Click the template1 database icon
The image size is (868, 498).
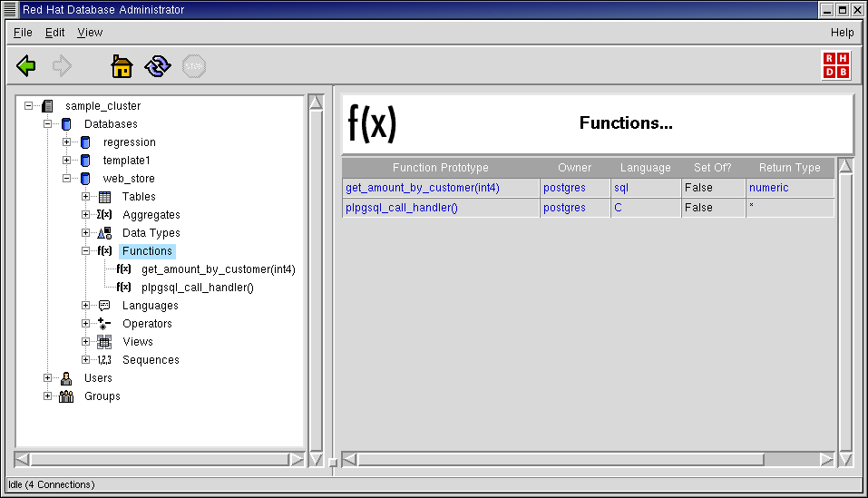[x=85, y=161]
